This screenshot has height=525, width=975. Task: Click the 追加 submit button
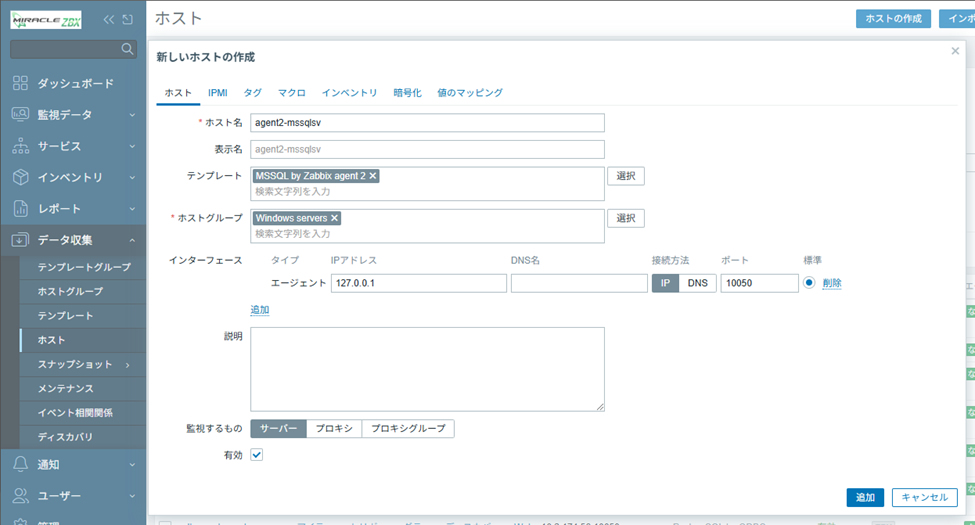[864, 497]
